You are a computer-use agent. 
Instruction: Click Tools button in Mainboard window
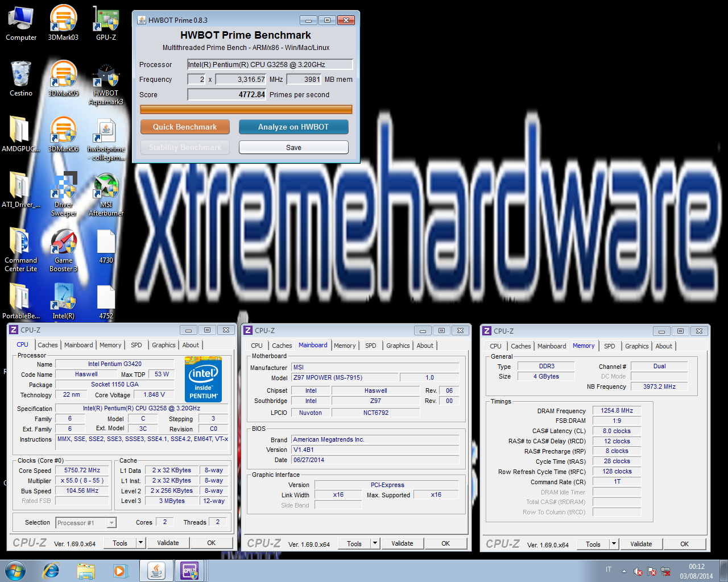click(354, 543)
